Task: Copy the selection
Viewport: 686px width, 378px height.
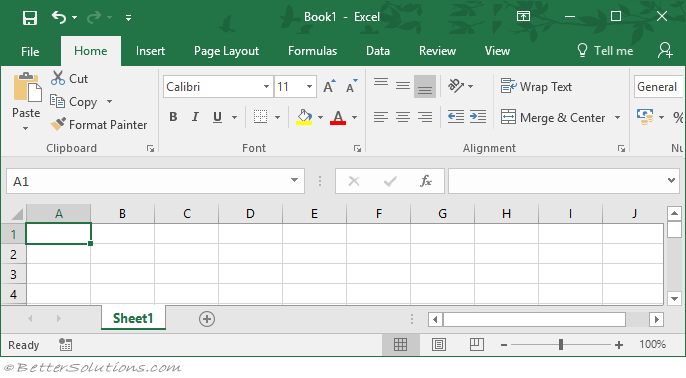Action: (74, 102)
